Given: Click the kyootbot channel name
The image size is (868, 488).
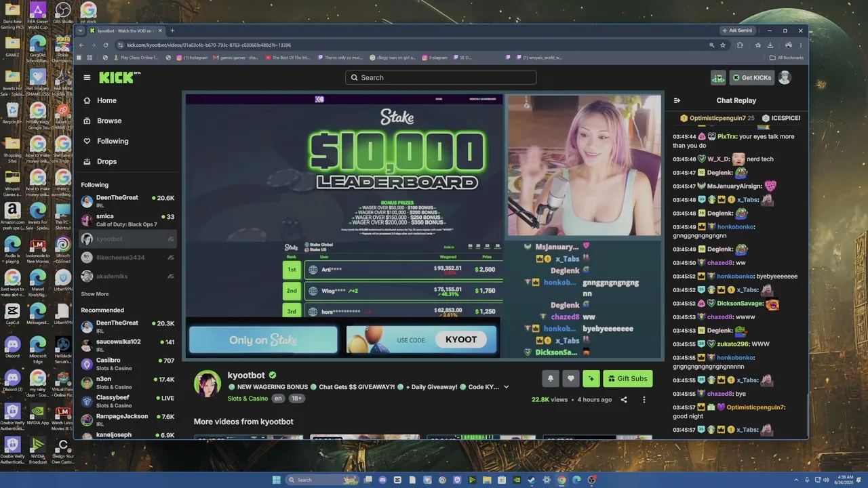Looking at the screenshot, I should coord(246,375).
